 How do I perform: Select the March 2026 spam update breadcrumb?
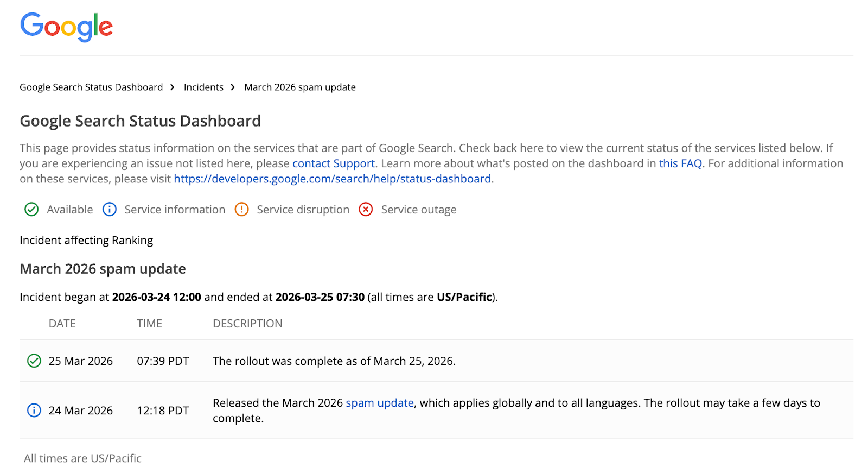[299, 87]
